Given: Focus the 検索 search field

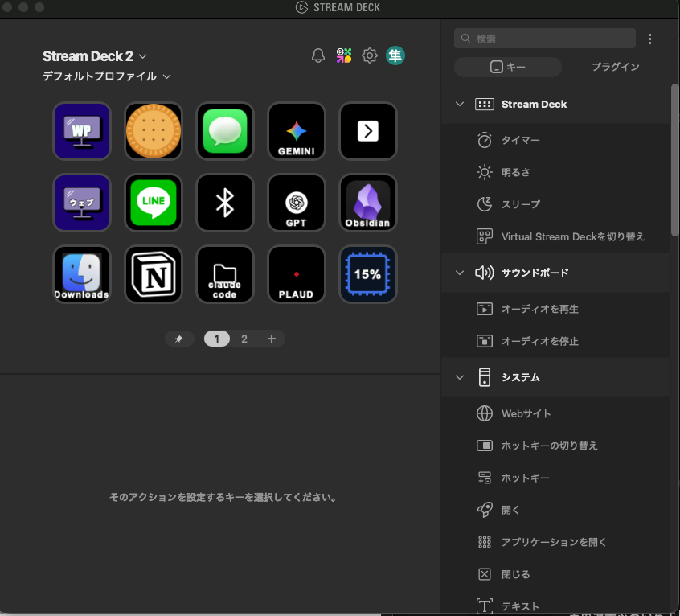Looking at the screenshot, I should pos(545,39).
